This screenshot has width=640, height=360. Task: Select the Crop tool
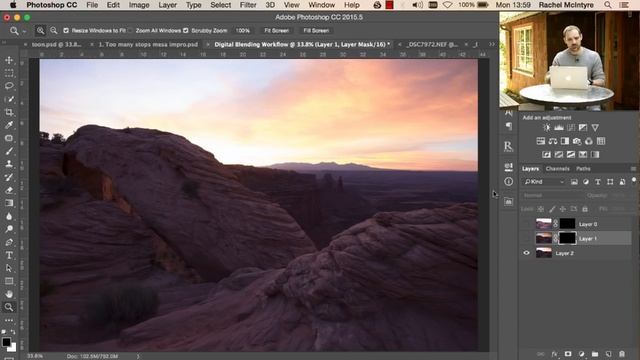tap(9, 112)
